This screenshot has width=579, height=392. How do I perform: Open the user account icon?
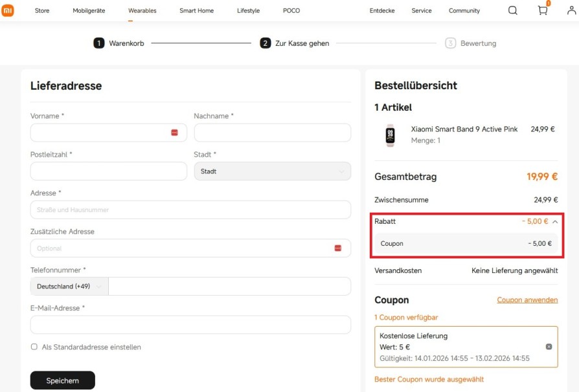click(x=571, y=10)
